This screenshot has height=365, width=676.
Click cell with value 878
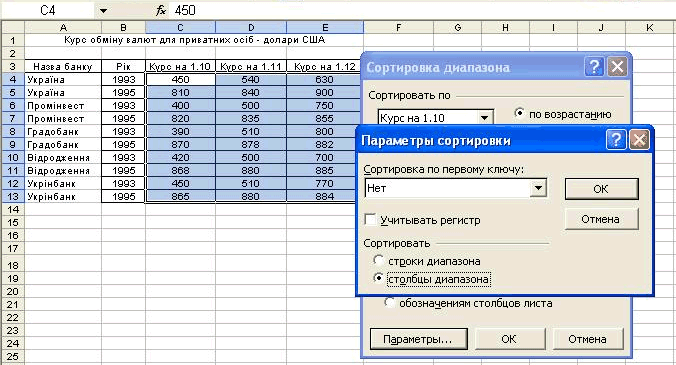tap(251, 145)
